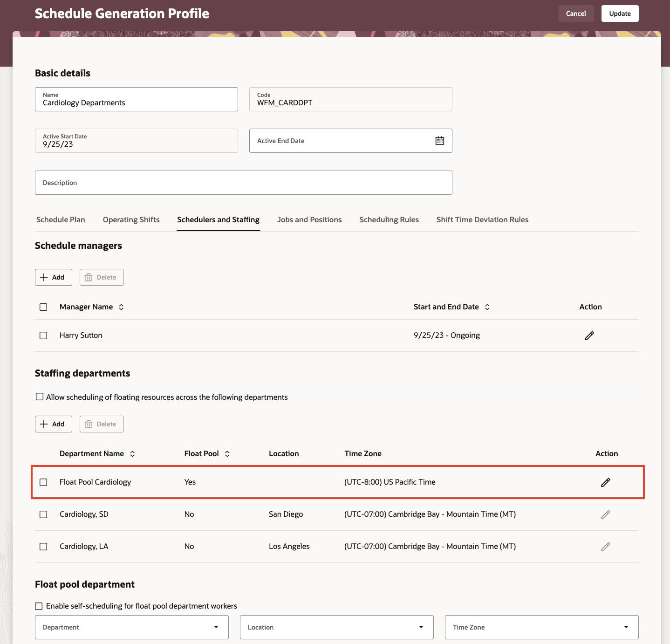Edit Harry Sutton manager row
The width and height of the screenshot is (670, 644).
click(589, 336)
